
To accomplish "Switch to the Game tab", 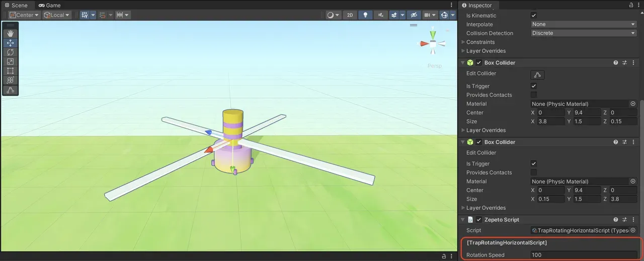I will 49,5.
